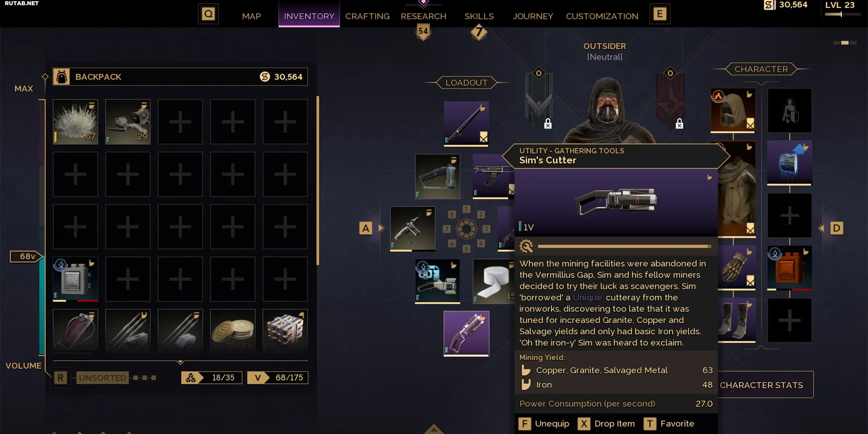
Task: Click the Sim's Cutter slot in loadout
Action: pyautogui.click(x=466, y=334)
